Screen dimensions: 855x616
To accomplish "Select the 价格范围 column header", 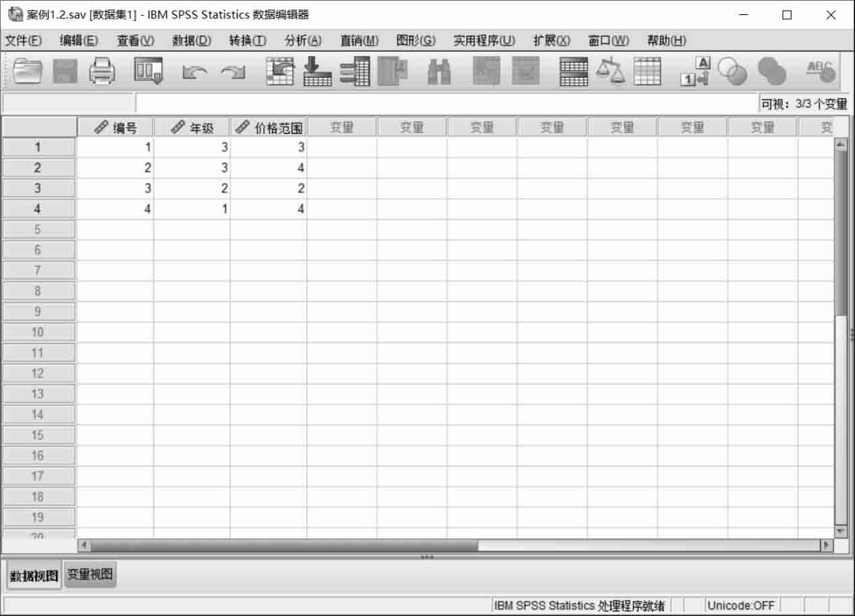I will coord(269,128).
